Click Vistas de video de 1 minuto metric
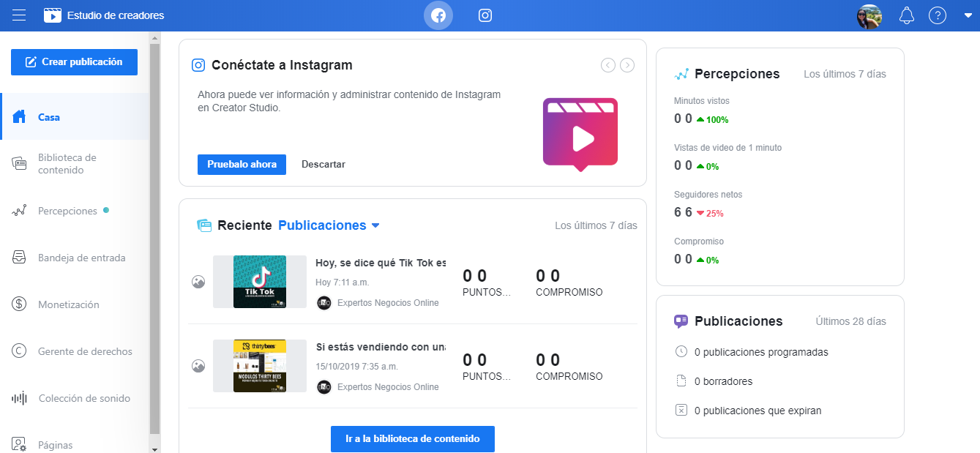 [x=727, y=157]
